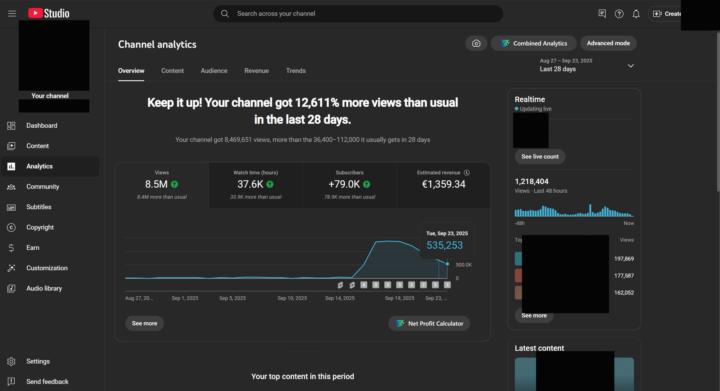Click the Estimated revenue info icon

pyautogui.click(x=467, y=173)
